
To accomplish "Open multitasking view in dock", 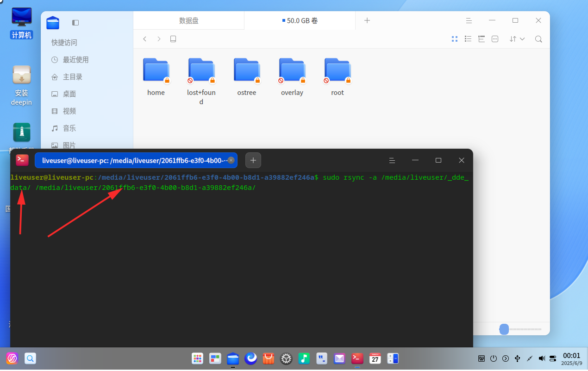I will 215,358.
